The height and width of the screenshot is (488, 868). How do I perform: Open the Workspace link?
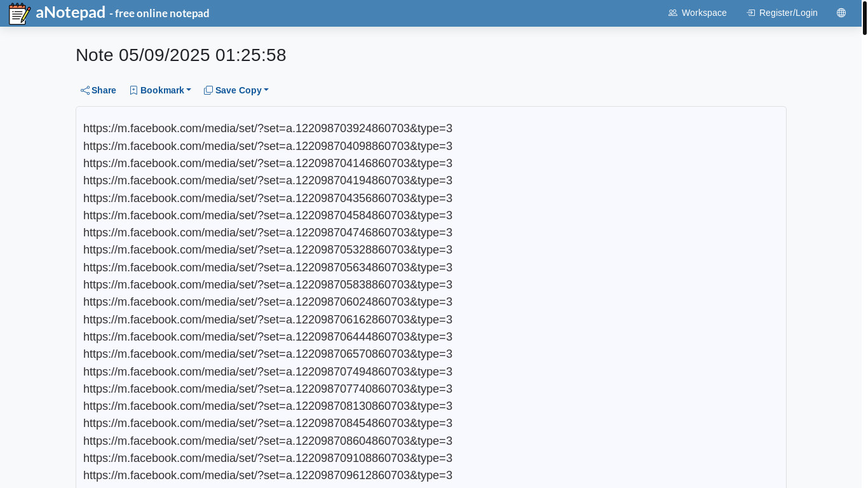pos(698,13)
